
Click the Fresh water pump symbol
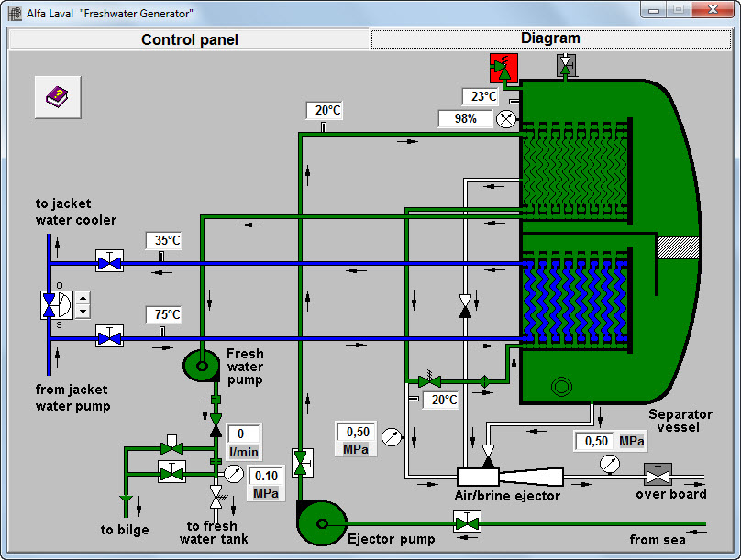(202, 366)
